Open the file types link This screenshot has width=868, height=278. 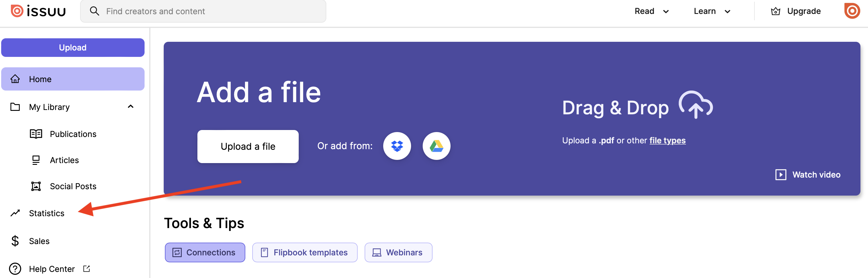[667, 140]
